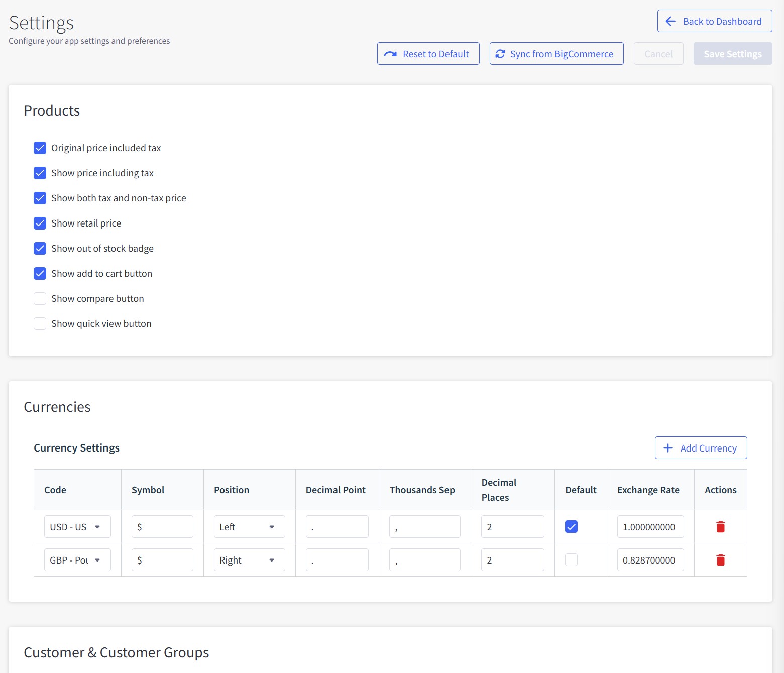
Task: Click the GBP decimal places field
Action: point(513,560)
